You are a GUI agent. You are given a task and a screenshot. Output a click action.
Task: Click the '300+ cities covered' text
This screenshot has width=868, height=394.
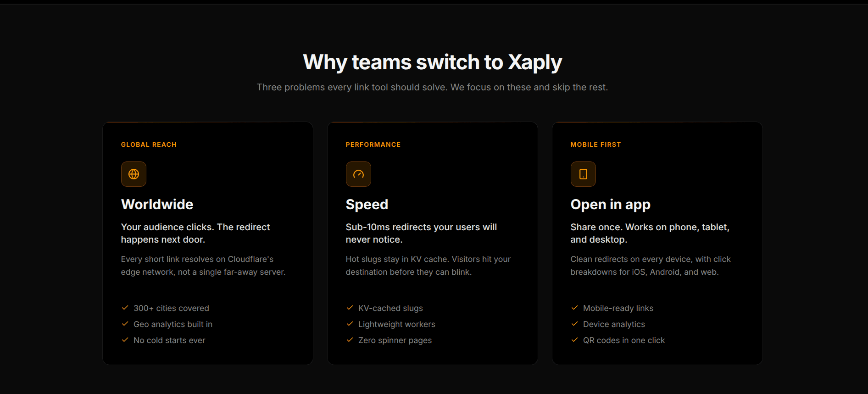coord(171,308)
